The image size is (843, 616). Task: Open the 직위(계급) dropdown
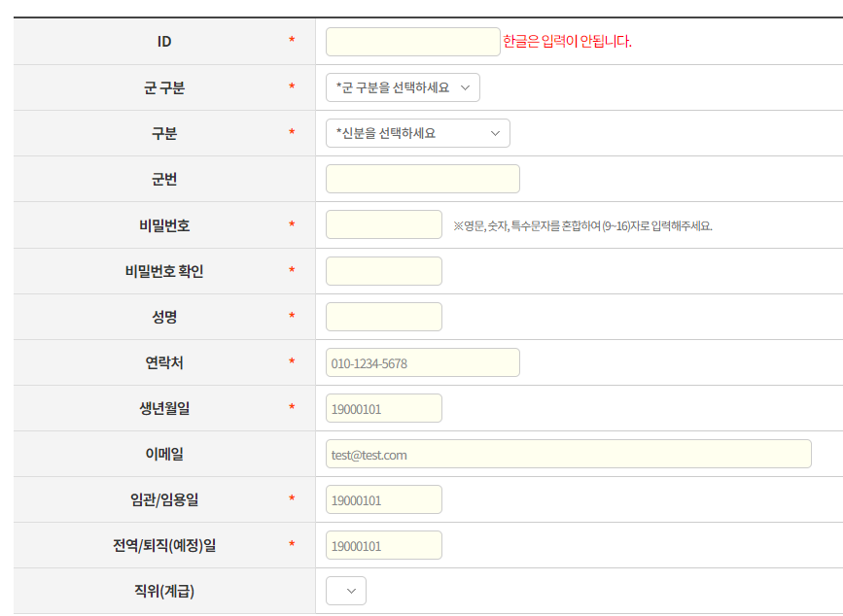pyautogui.click(x=346, y=591)
